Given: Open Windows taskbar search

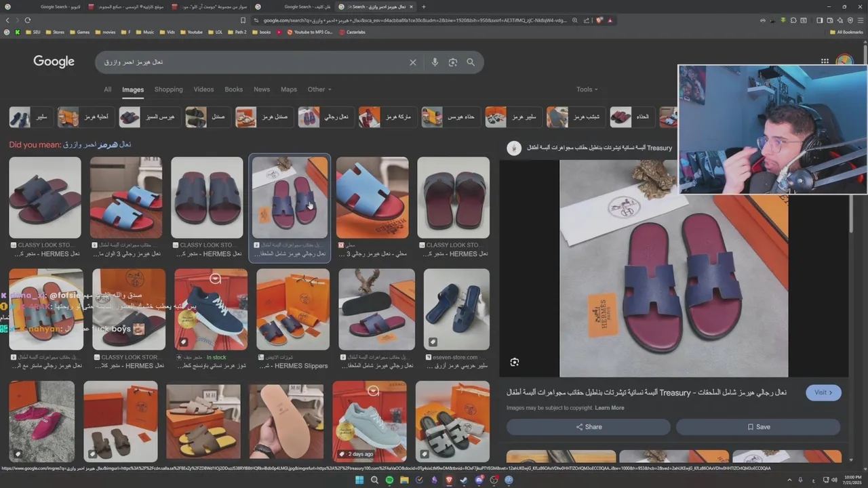Looking at the screenshot, I should pyautogui.click(x=374, y=480).
